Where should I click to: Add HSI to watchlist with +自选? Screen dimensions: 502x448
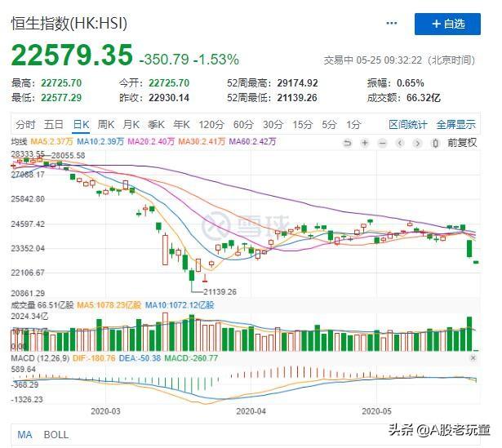447,24
